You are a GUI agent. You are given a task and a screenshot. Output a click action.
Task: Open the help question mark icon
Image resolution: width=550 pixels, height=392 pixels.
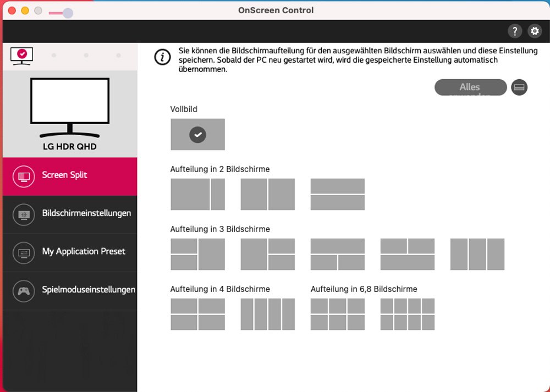click(x=514, y=31)
